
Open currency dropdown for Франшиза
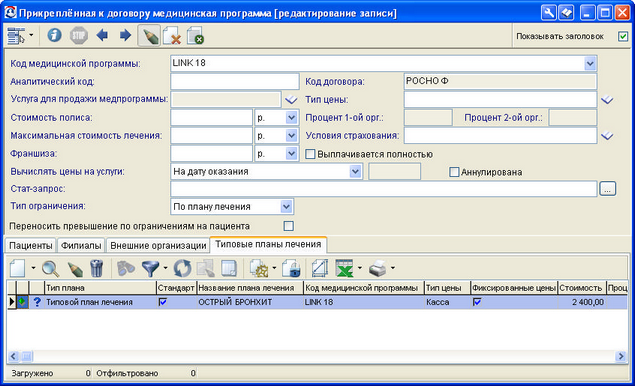(x=291, y=154)
